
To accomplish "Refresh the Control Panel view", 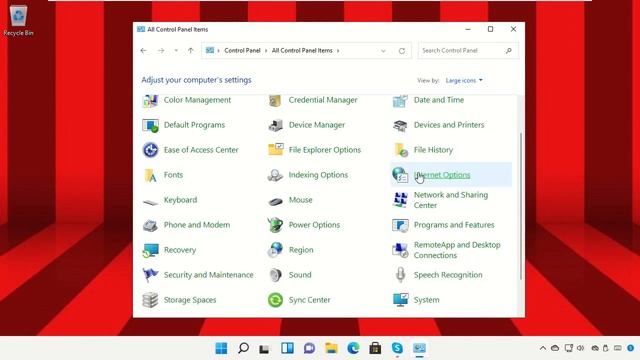I will click(402, 51).
